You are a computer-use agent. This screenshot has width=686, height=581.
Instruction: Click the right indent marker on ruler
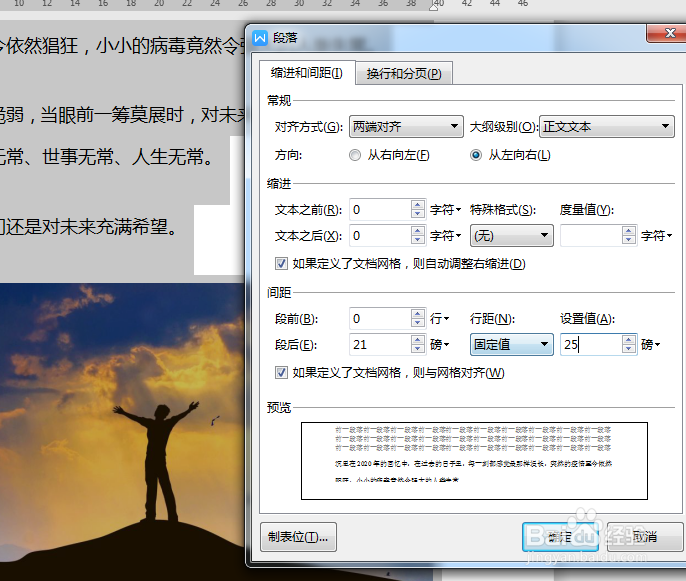[434, 6]
